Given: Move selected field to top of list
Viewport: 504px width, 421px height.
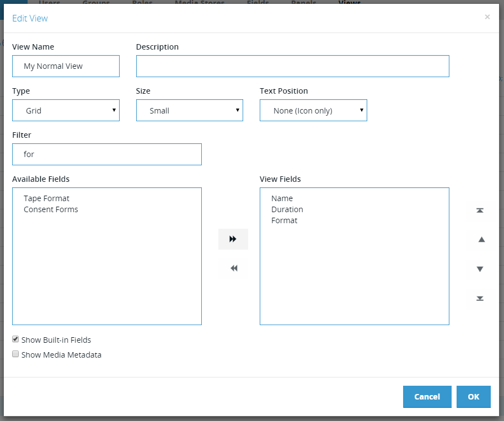Looking at the screenshot, I should [480, 210].
